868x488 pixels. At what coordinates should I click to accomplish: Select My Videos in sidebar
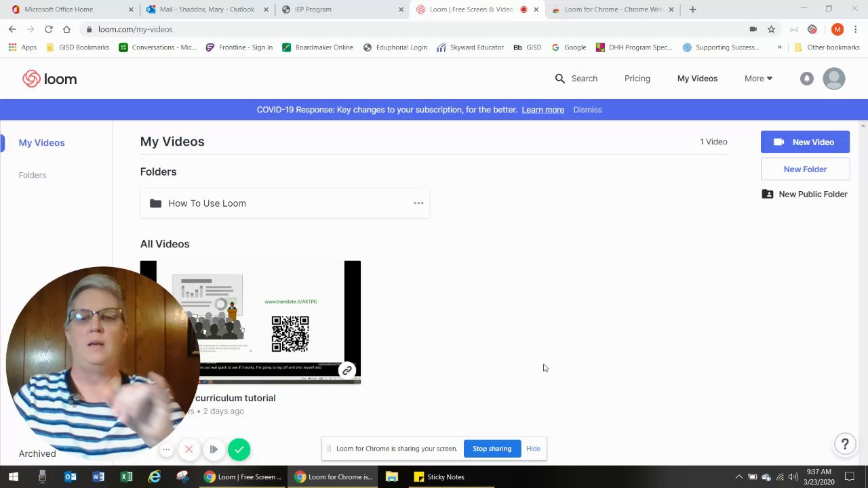point(41,143)
